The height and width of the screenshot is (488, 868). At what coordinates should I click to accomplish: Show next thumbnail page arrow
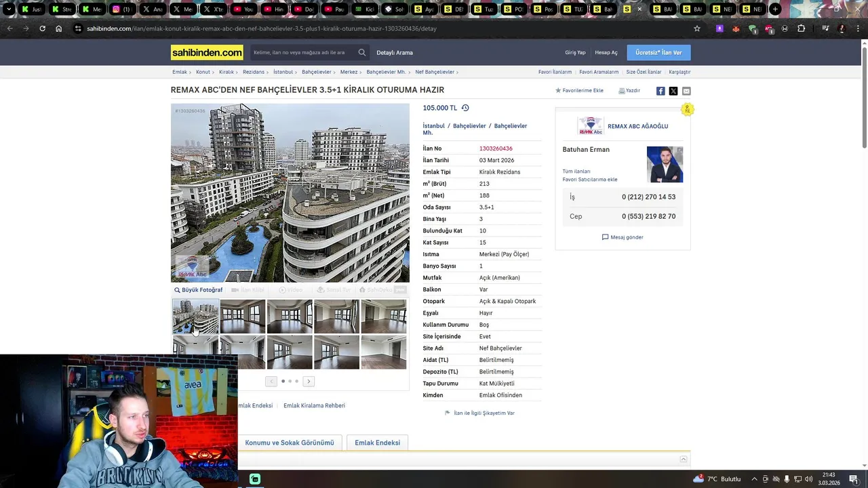309,382
